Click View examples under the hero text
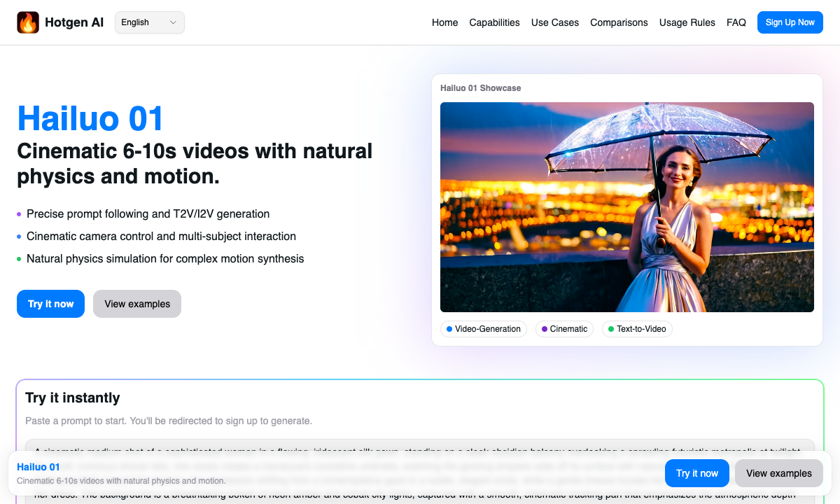This screenshot has width=840, height=504. coord(137,304)
